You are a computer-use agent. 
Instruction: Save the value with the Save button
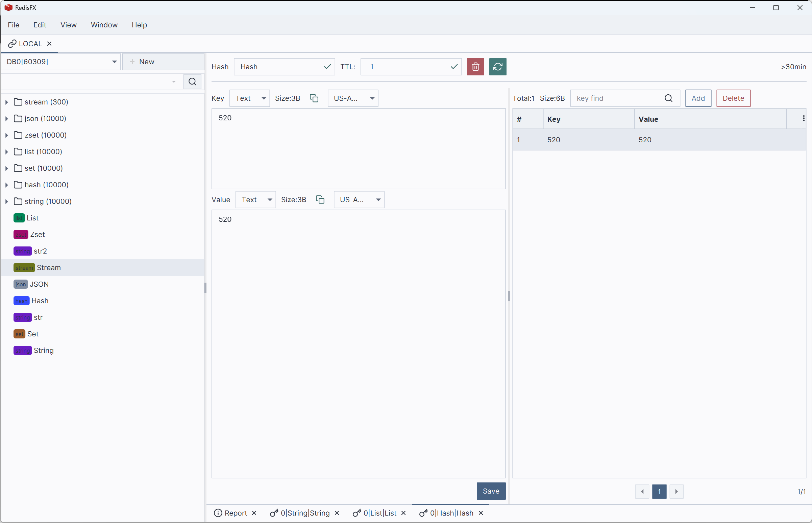coord(491,491)
